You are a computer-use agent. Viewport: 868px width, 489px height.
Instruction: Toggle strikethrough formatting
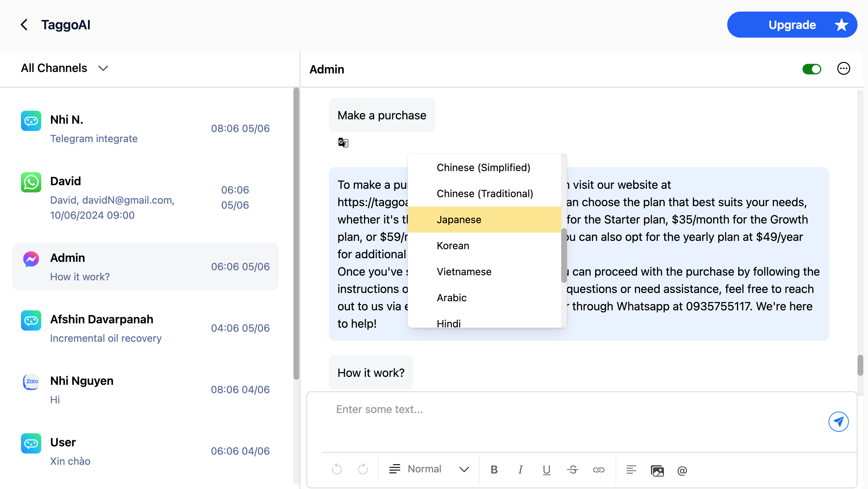572,470
